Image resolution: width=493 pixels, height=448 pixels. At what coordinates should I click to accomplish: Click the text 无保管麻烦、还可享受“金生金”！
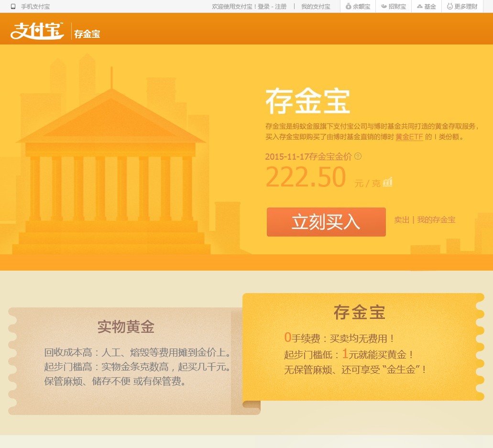coord(355,370)
